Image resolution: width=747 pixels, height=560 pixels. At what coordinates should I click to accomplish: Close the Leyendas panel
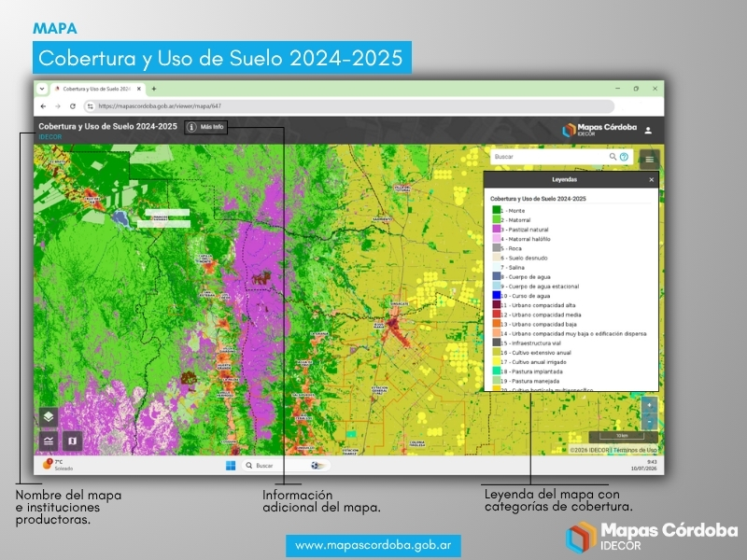tap(651, 179)
